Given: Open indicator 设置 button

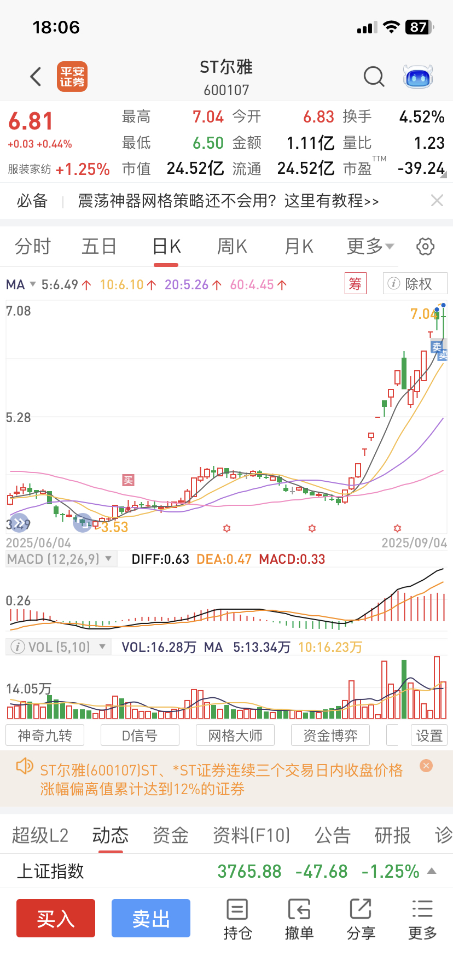Looking at the screenshot, I should (429, 736).
